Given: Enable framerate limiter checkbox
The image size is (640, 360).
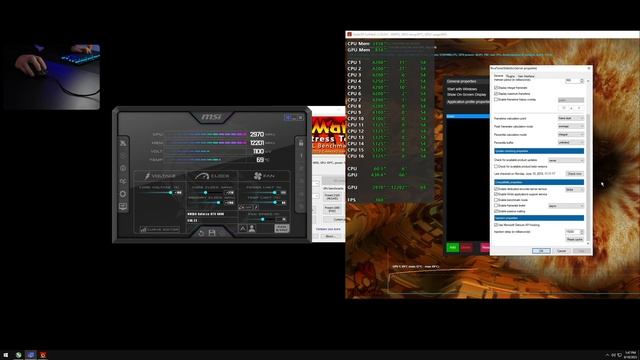Looking at the screenshot, I should (496, 206).
